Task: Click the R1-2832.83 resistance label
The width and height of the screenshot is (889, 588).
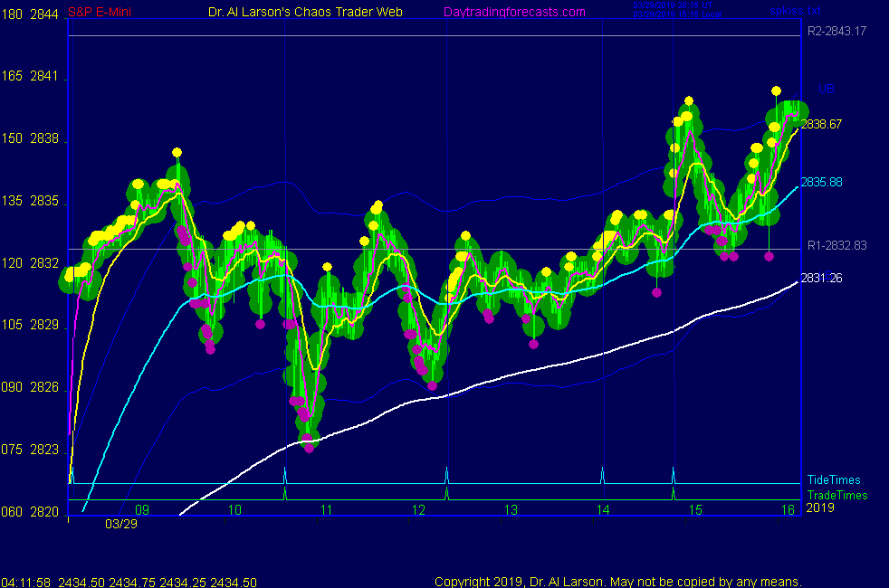Action: click(x=836, y=245)
